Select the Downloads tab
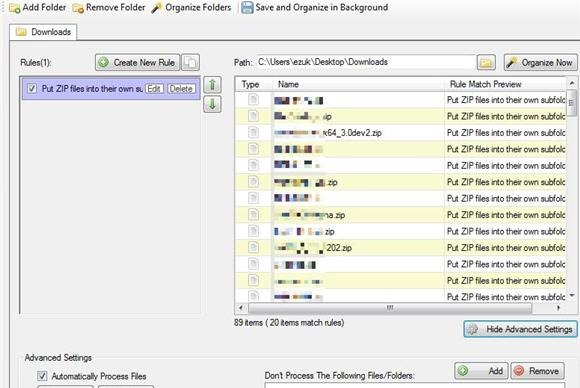Image resolution: width=580 pixels, height=388 pixels. [x=43, y=32]
